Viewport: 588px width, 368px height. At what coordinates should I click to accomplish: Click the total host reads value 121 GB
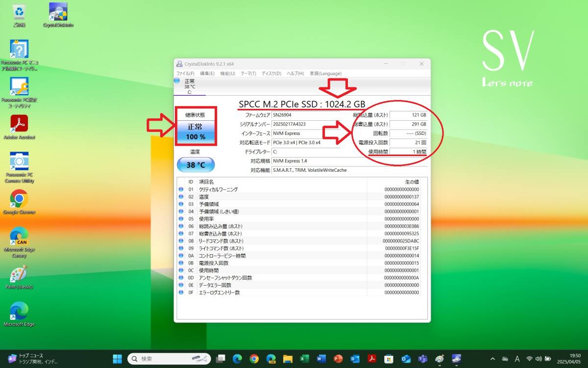pos(409,115)
